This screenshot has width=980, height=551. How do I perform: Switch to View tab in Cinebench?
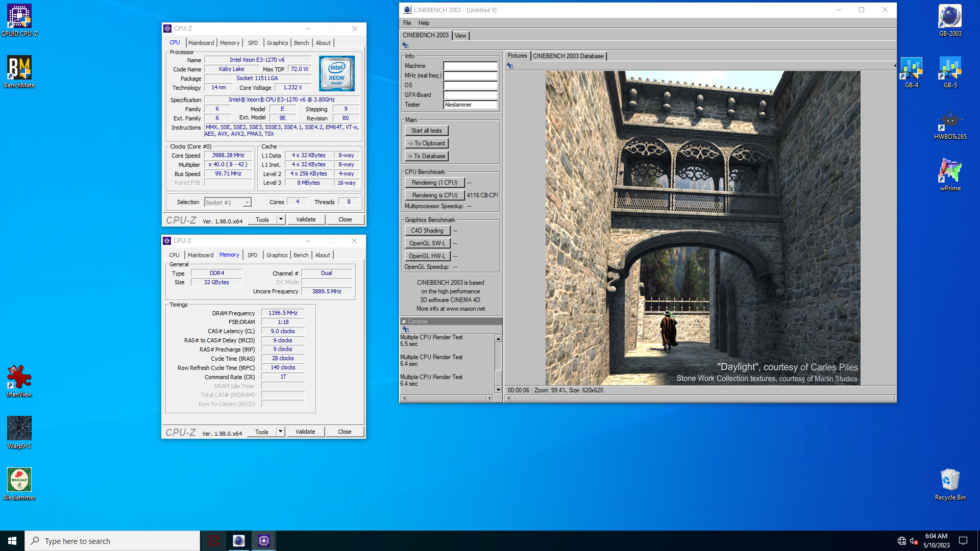pos(460,36)
